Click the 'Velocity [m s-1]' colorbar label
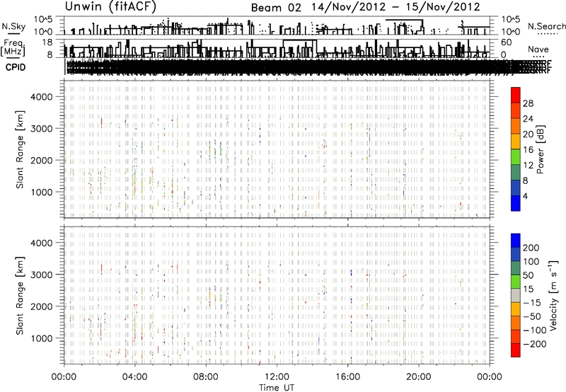Image resolution: width=566 pixels, height=392 pixels. 553,295
